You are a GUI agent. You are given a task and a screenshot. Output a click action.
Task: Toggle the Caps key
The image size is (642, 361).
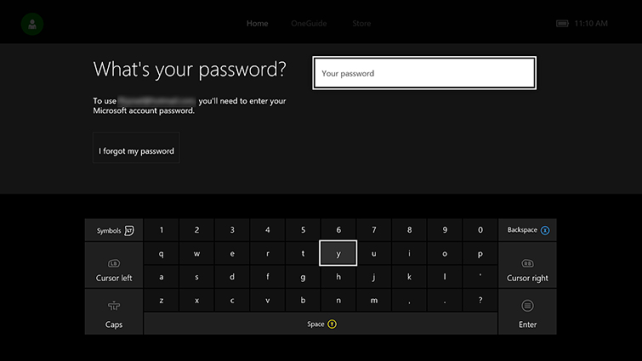pos(114,312)
